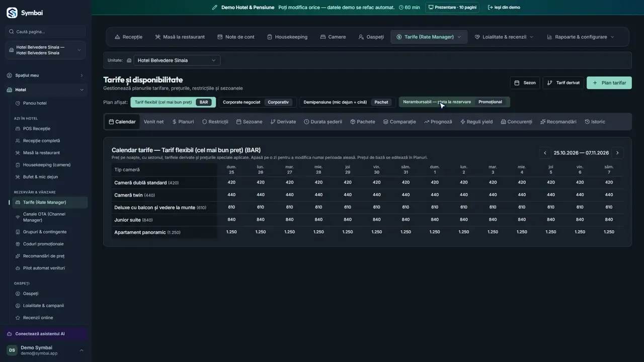Open the Tarife (Rate Manager) top menu dropdown
The height and width of the screenshot is (362, 644).
[429, 37]
